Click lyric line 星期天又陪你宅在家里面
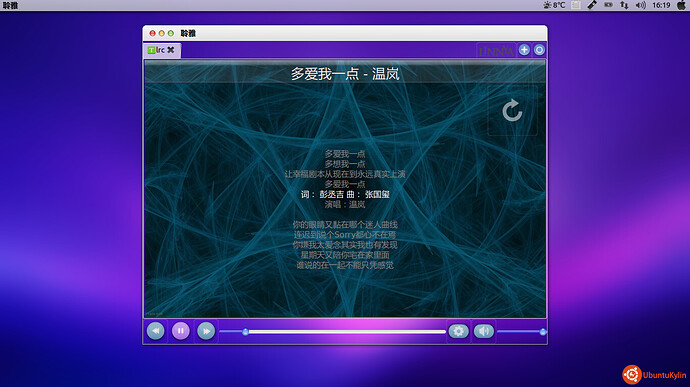Screen dimensions: 690x387 coord(345,255)
